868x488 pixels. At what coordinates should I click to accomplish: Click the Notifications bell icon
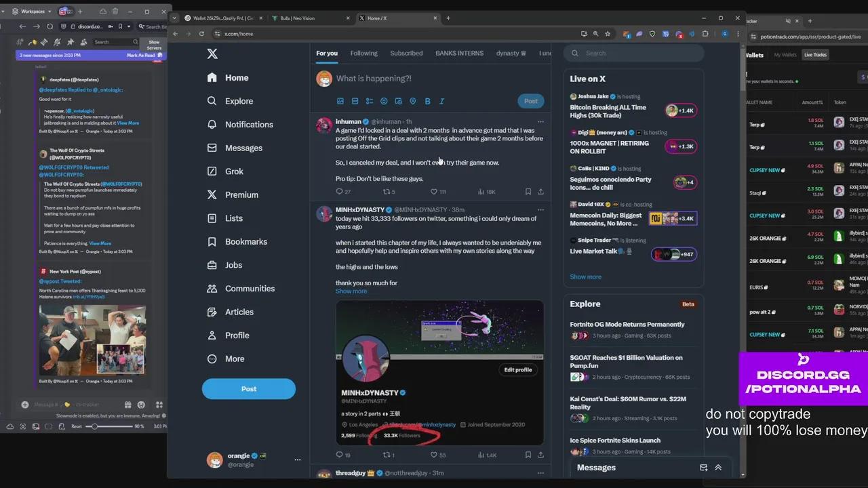pyautogui.click(x=212, y=125)
